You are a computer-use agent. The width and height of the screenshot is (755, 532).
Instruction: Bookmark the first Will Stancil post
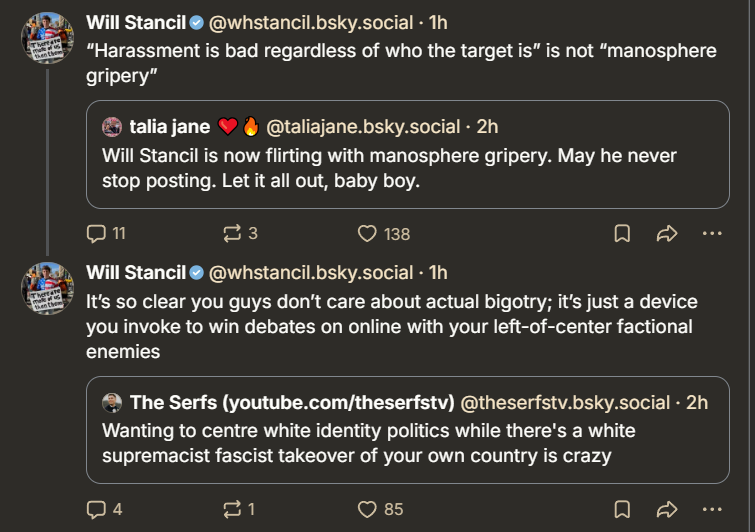click(x=622, y=234)
